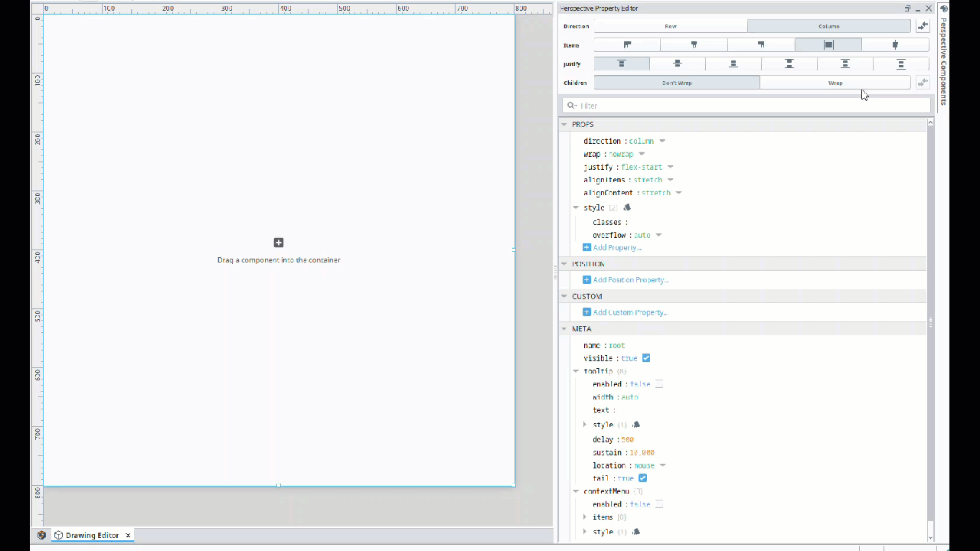The width and height of the screenshot is (980, 551).
Task: Open the wrap property dropdown
Action: (642, 155)
